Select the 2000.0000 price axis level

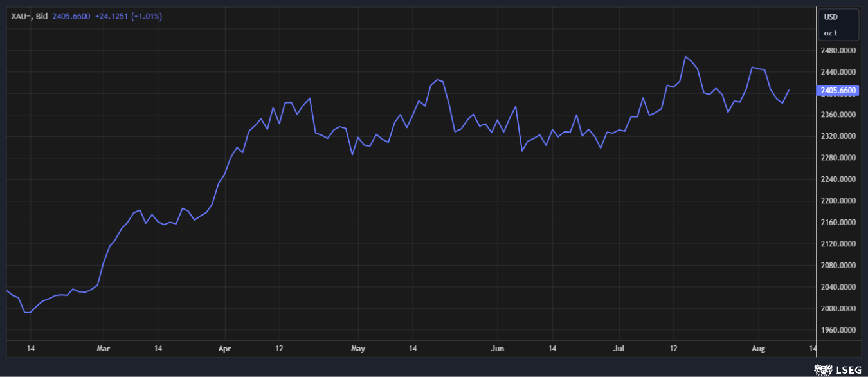(838, 308)
